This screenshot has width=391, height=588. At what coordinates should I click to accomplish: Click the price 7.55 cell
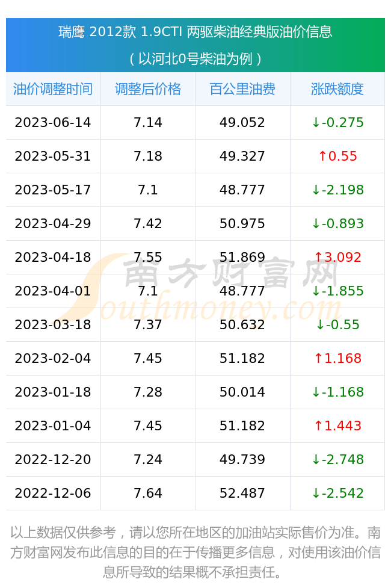[148, 258]
